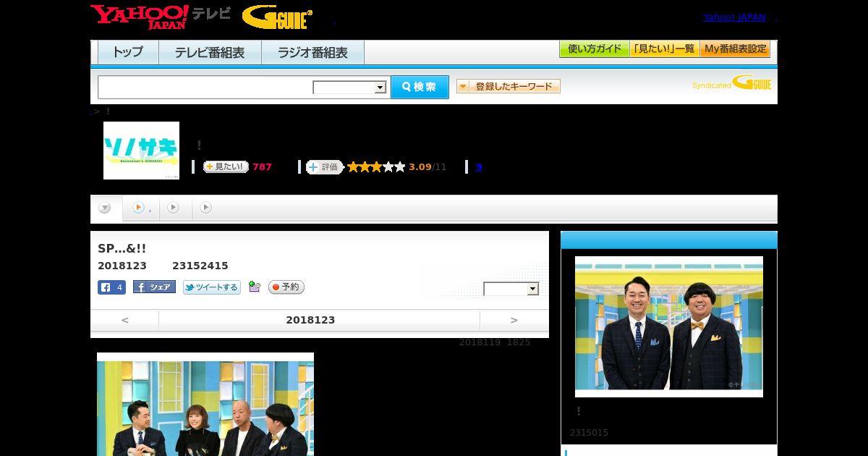Select the orange play icon sub-tab
868x456 pixels.
[138, 208]
